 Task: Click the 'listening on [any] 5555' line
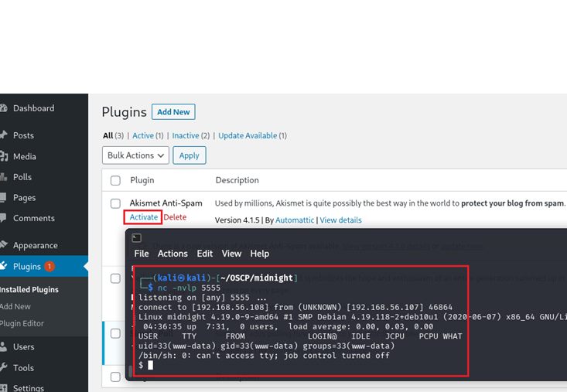coord(203,298)
